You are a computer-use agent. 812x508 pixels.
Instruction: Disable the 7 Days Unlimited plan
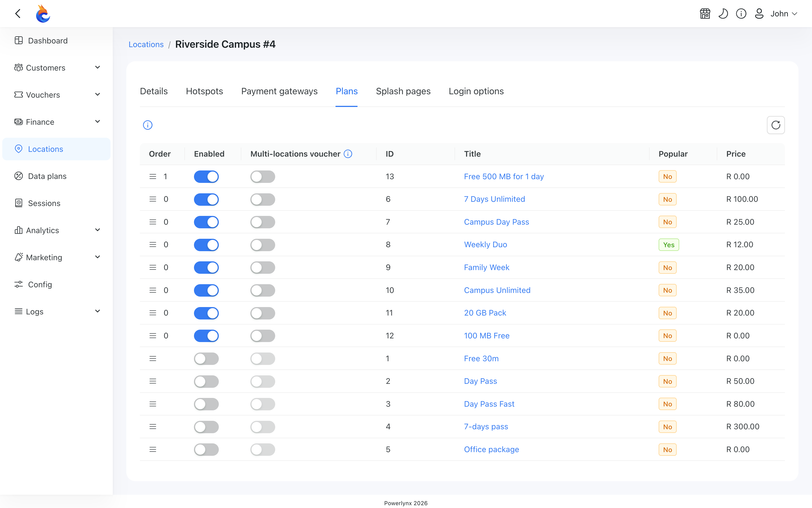pyautogui.click(x=206, y=199)
